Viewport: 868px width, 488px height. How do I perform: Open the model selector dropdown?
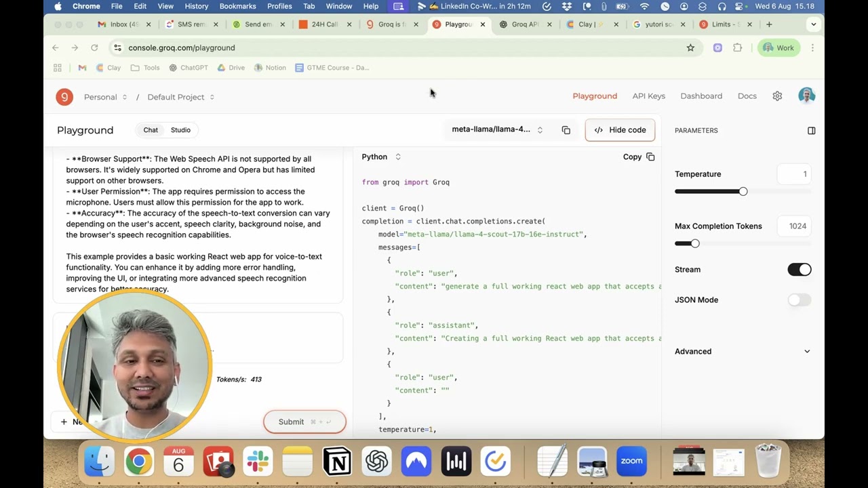click(497, 129)
